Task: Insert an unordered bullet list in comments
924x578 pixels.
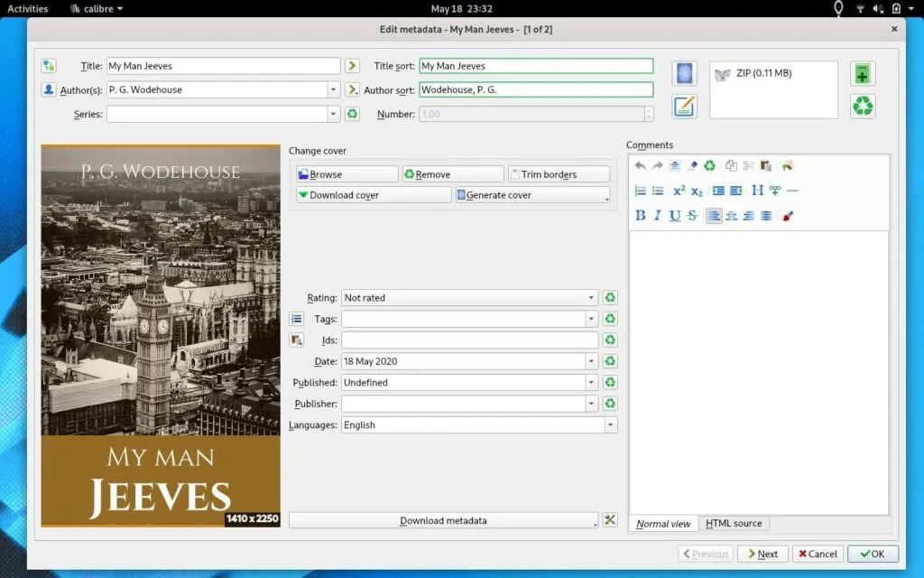Action: click(x=658, y=191)
